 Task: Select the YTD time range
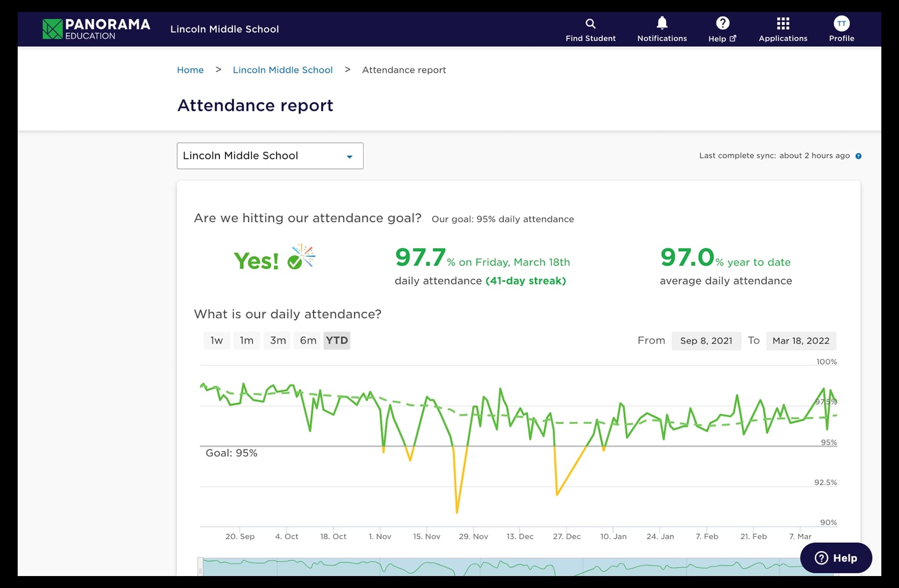(337, 340)
